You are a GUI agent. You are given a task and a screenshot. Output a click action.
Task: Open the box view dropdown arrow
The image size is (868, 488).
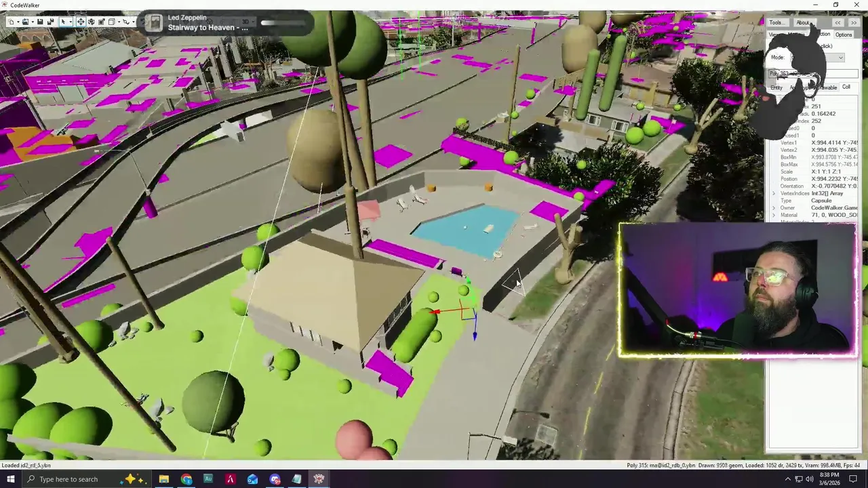click(x=119, y=22)
